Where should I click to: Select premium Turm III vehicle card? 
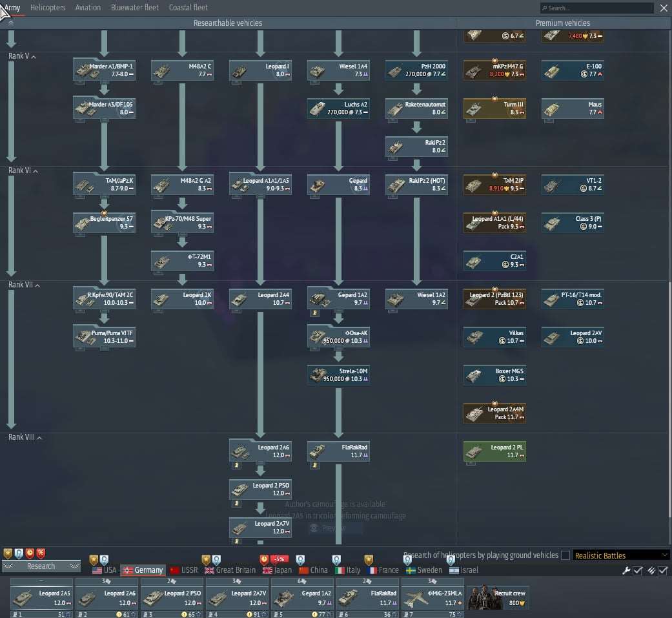point(494,108)
